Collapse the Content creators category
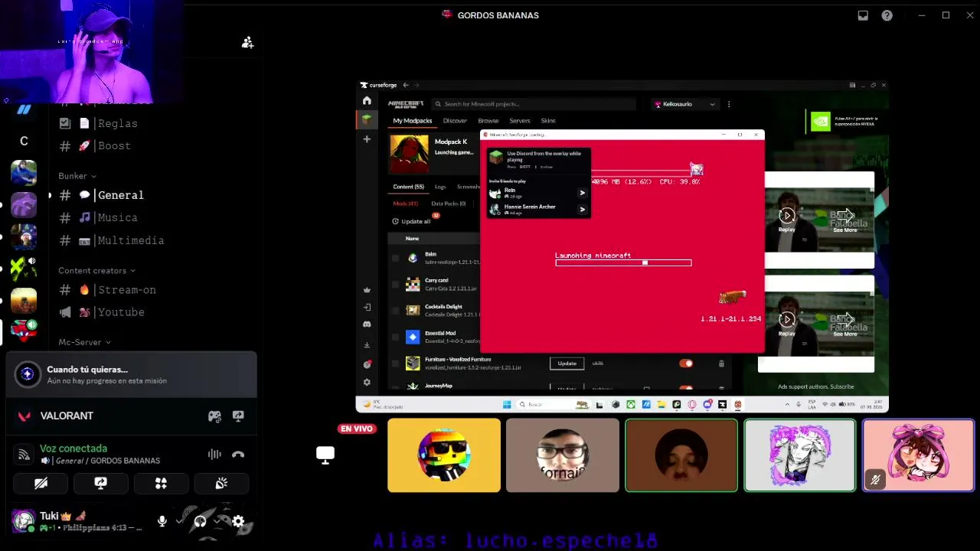Screen dimensions: 980x551 click(96, 270)
